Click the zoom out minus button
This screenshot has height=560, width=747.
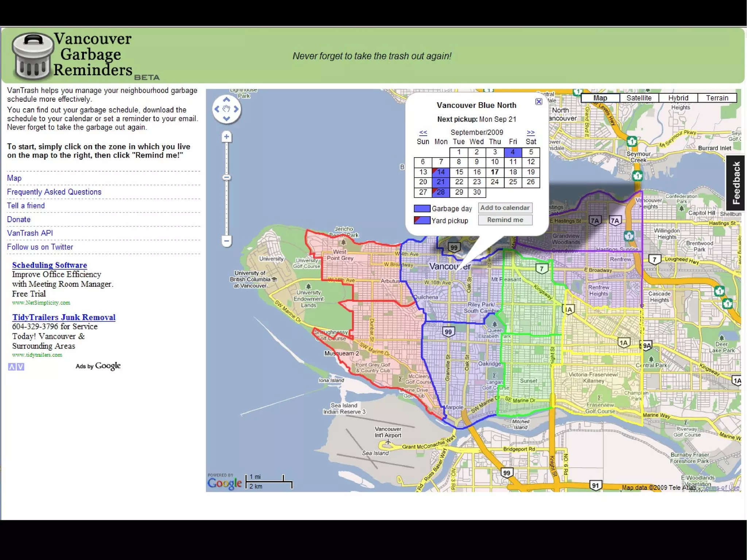[x=227, y=241]
